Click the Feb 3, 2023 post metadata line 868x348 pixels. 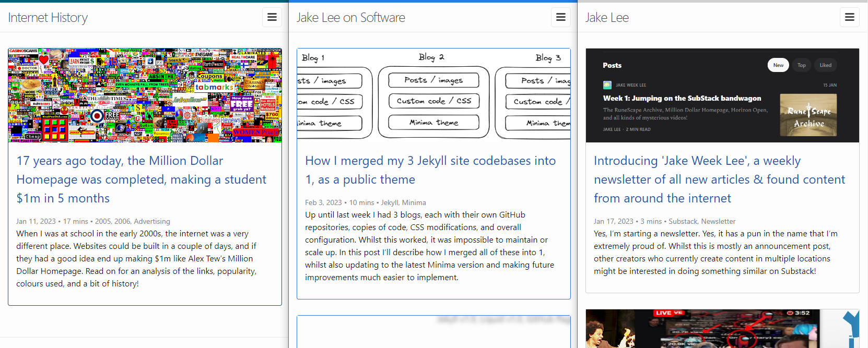[366, 202]
